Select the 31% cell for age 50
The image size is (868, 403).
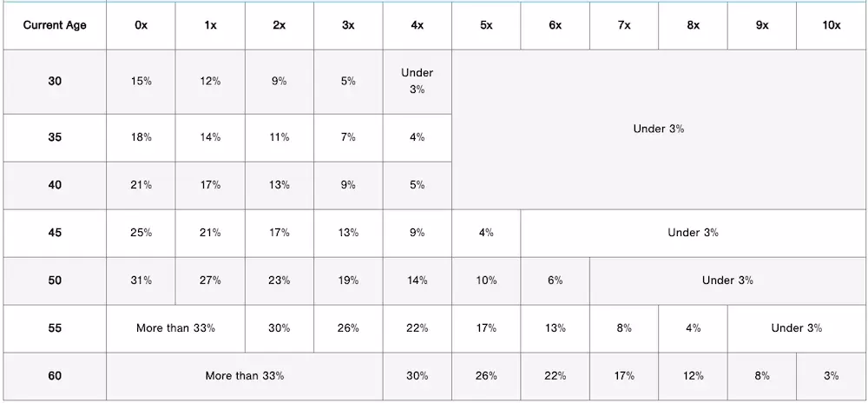pos(141,281)
